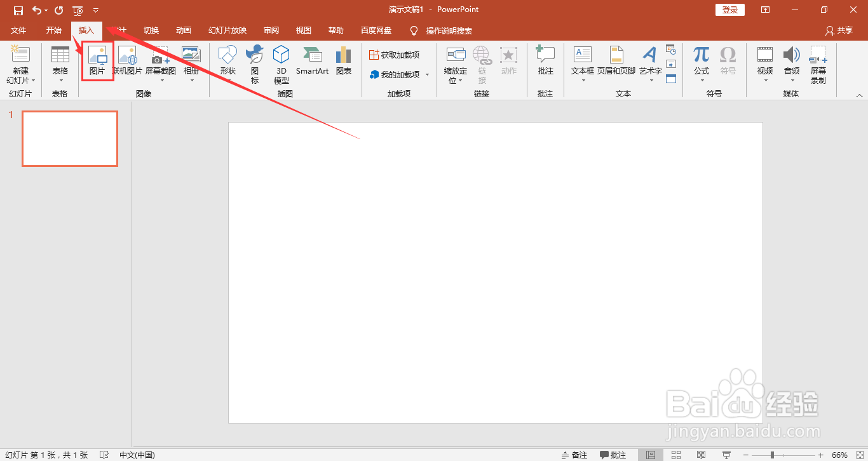Switch to 开始 home tab
868x461 pixels.
click(x=54, y=30)
